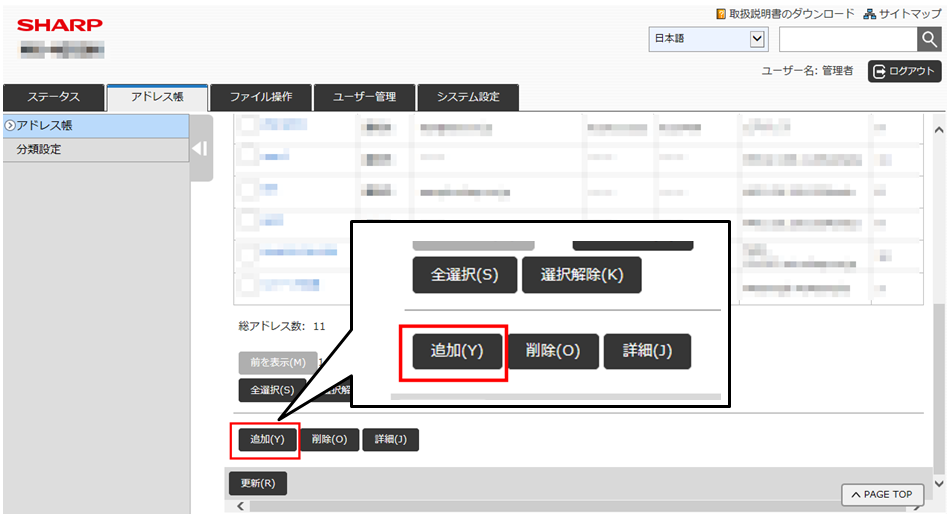Click the magnifying glass search icon
Viewport: 949px width, 522px height.
coord(929,39)
